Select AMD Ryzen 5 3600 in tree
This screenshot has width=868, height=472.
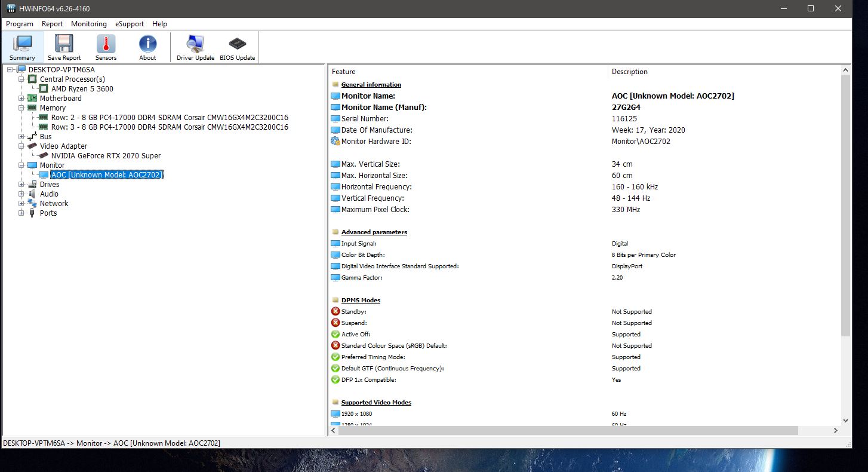click(x=82, y=88)
